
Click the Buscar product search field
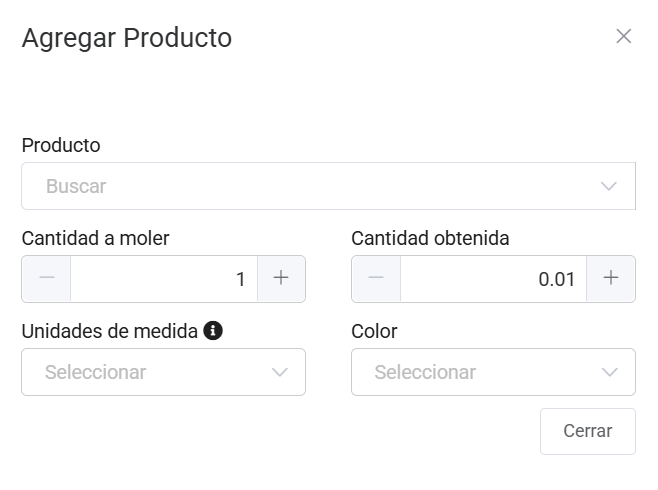point(300,186)
